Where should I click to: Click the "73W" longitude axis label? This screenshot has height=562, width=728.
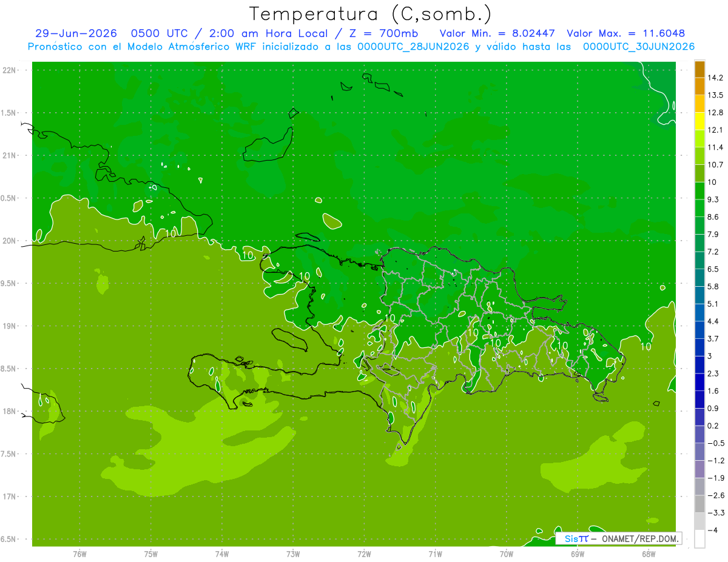pyautogui.click(x=293, y=554)
